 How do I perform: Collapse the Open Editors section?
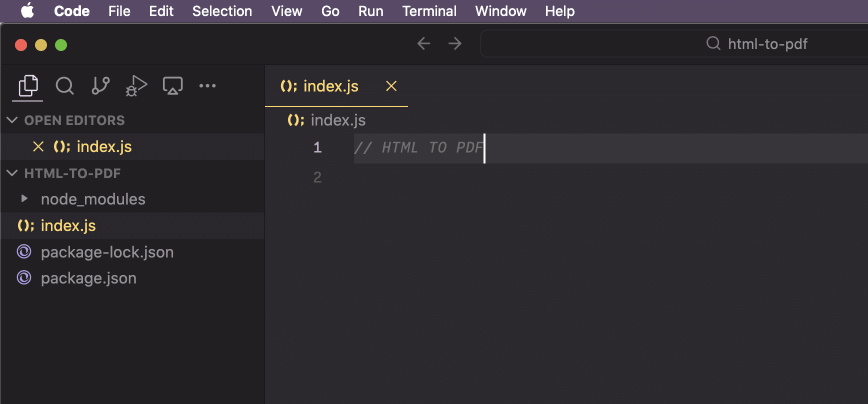click(12, 120)
